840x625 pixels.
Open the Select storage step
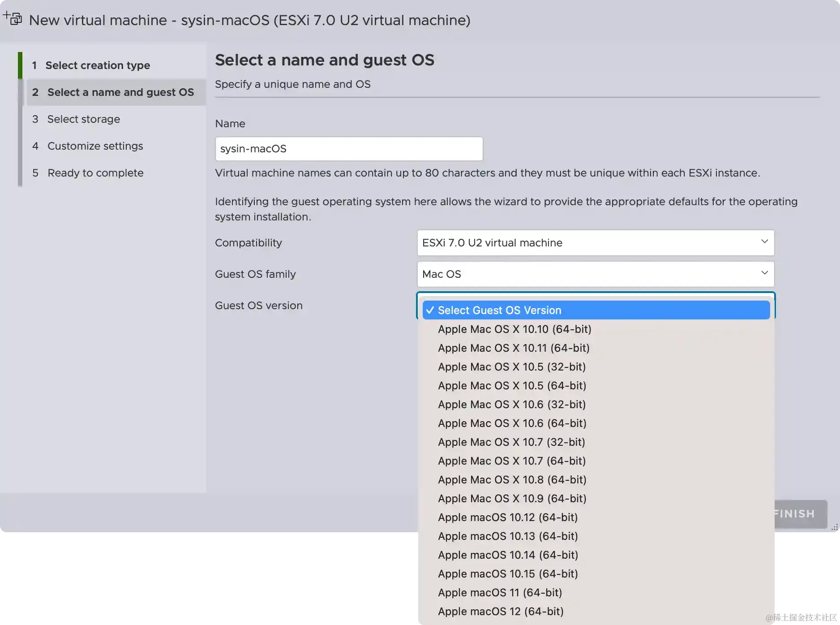[x=83, y=119]
